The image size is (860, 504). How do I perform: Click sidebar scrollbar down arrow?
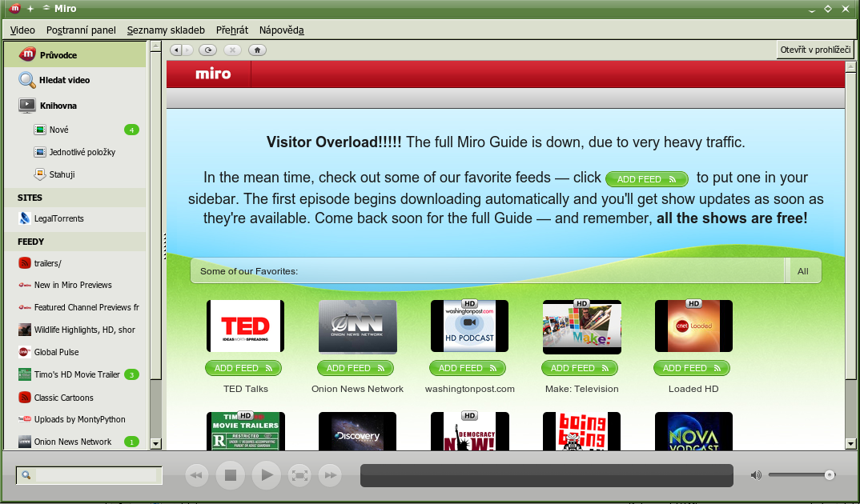tap(156, 444)
